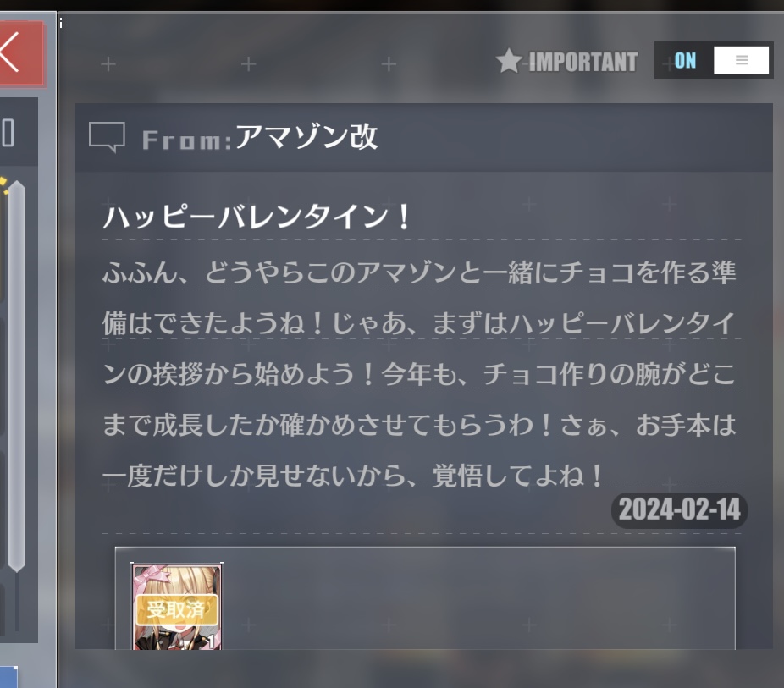This screenshot has height=688, width=784.
Task: Click the mail body text paragraph
Action: (419, 374)
